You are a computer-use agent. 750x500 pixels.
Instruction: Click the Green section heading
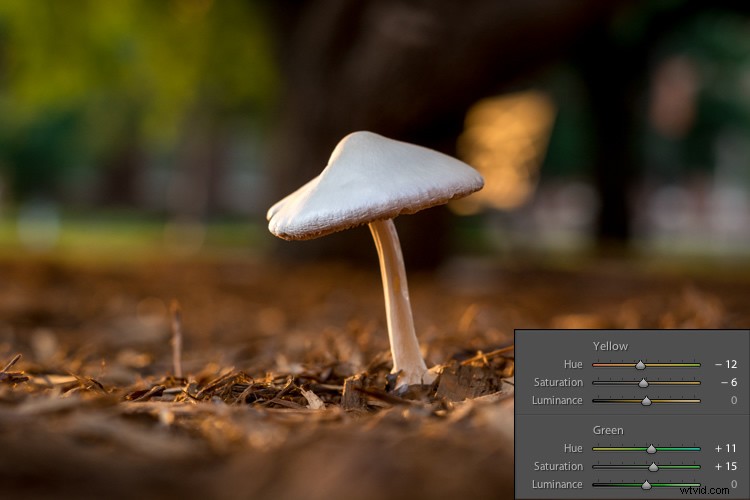[x=608, y=430]
